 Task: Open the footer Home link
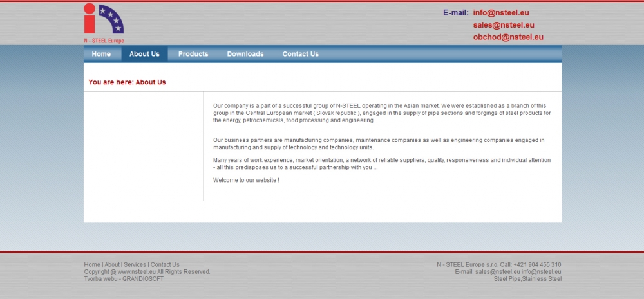point(92,264)
